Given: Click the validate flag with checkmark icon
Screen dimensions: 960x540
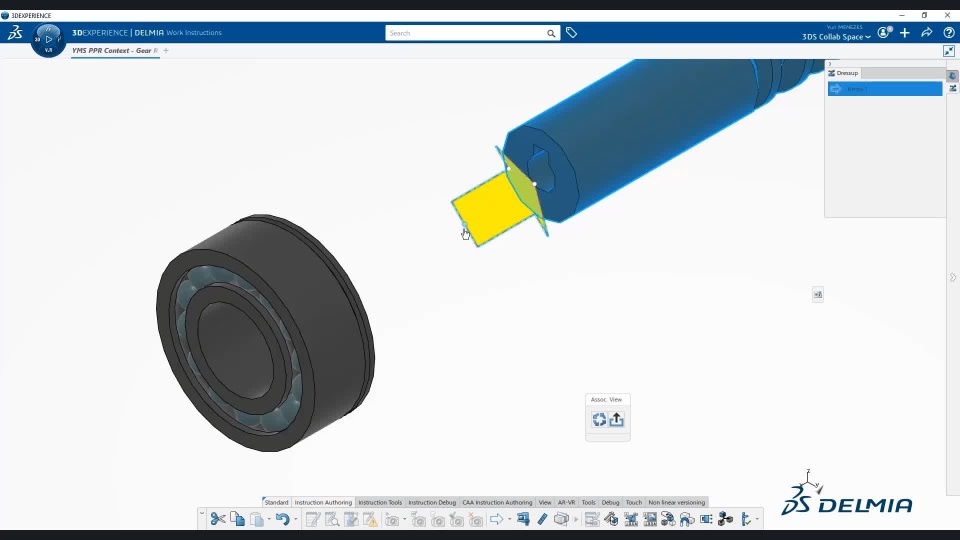Looking at the screenshot, I should [x=746, y=520].
